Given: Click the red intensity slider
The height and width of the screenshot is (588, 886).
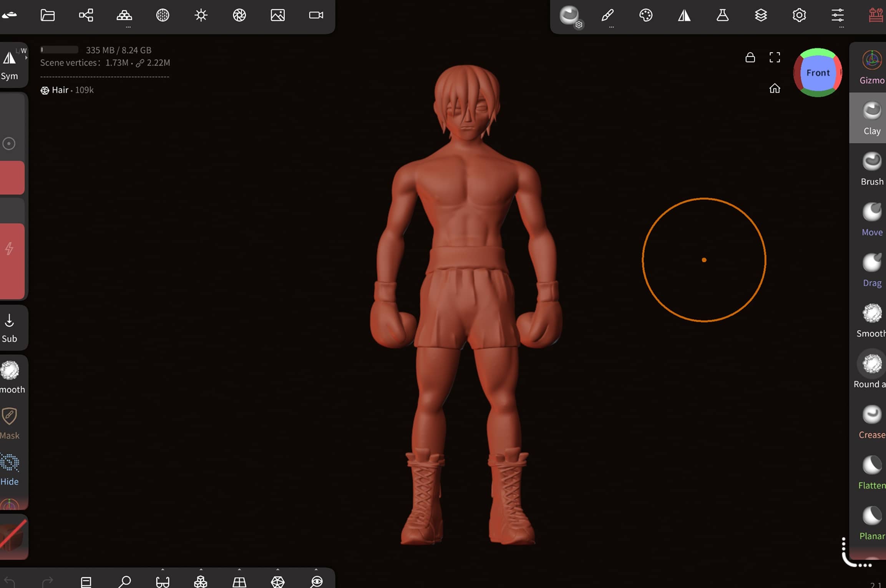Looking at the screenshot, I should 12,261.
